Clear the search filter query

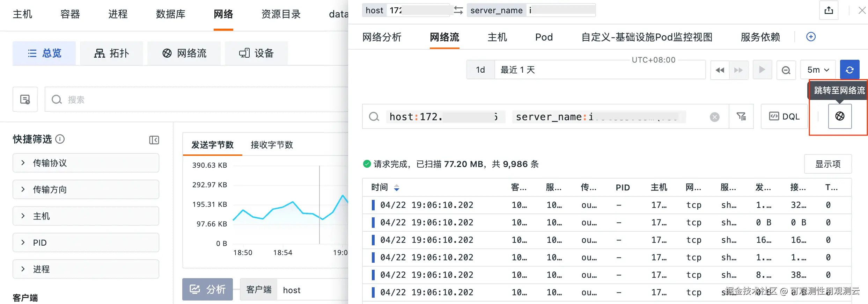coord(714,117)
